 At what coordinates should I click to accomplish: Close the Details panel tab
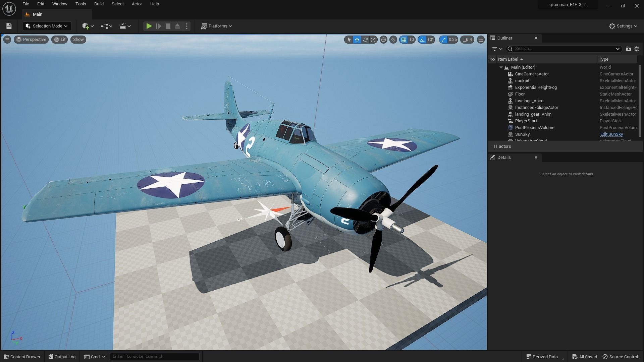point(536,158)
